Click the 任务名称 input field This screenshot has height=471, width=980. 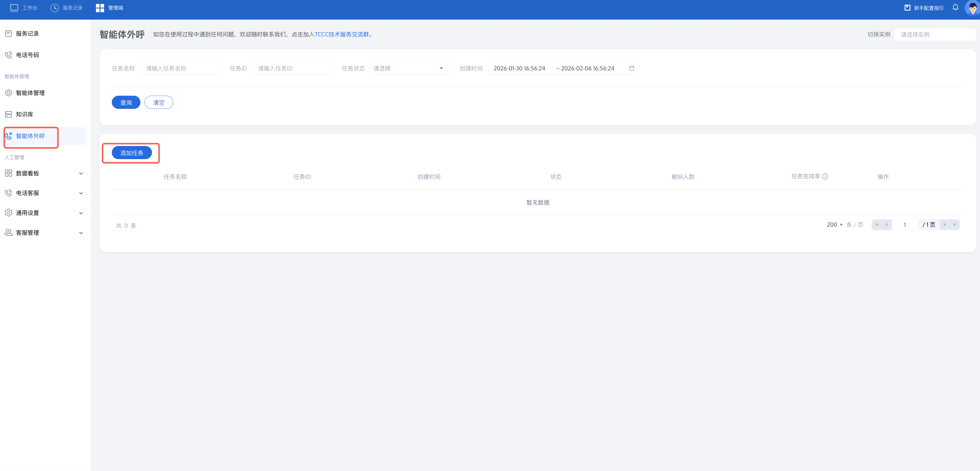(x=180, y=68)
